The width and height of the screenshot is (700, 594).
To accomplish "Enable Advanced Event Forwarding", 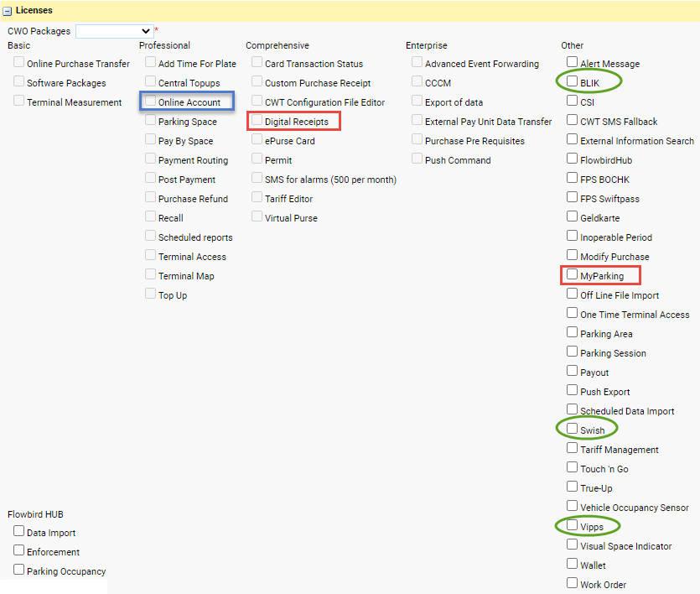I will 417,61.
